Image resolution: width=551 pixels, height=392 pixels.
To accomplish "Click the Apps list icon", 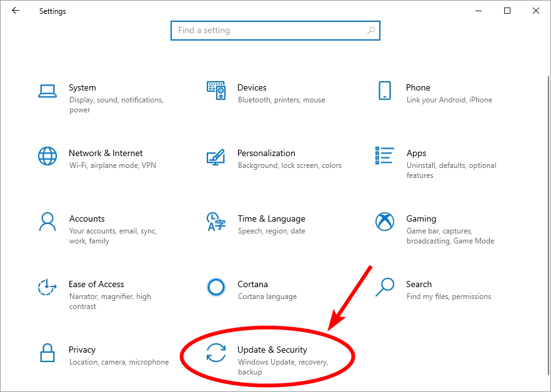I will click(385, 155).
